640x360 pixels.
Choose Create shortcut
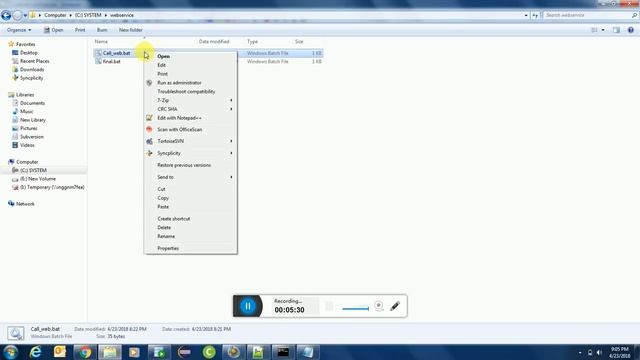(x=191, y=219)
